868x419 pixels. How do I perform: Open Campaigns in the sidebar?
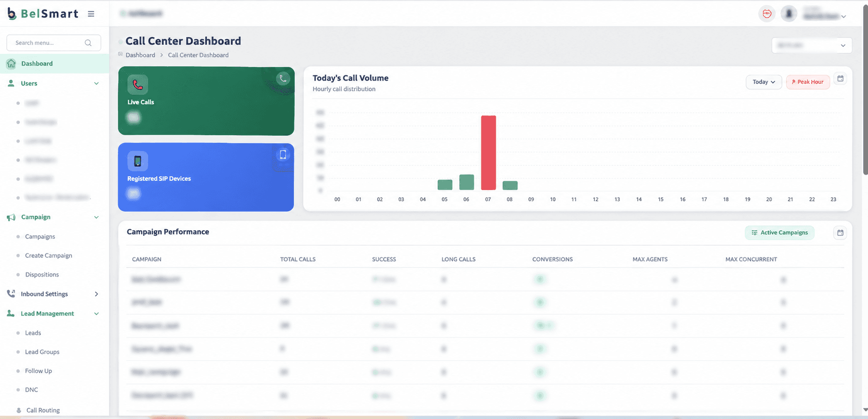click(x=40, y=237)
